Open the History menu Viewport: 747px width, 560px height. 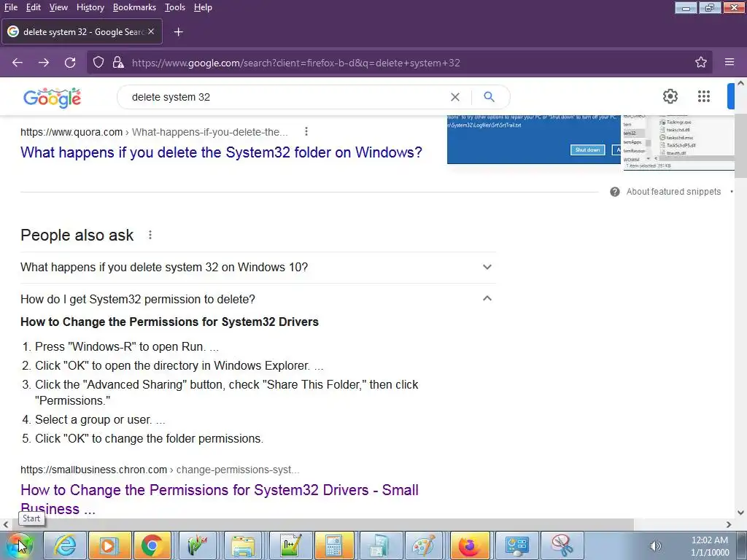tap(90, 7)
